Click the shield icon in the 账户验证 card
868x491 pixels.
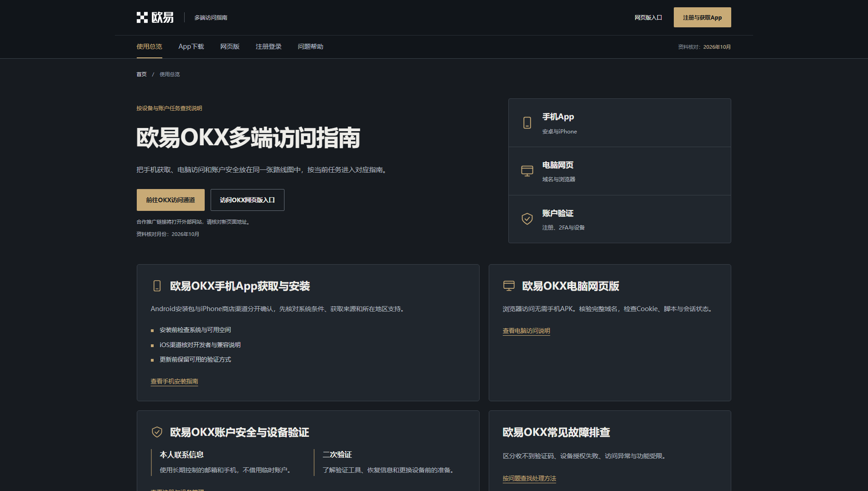coord(527,219)
